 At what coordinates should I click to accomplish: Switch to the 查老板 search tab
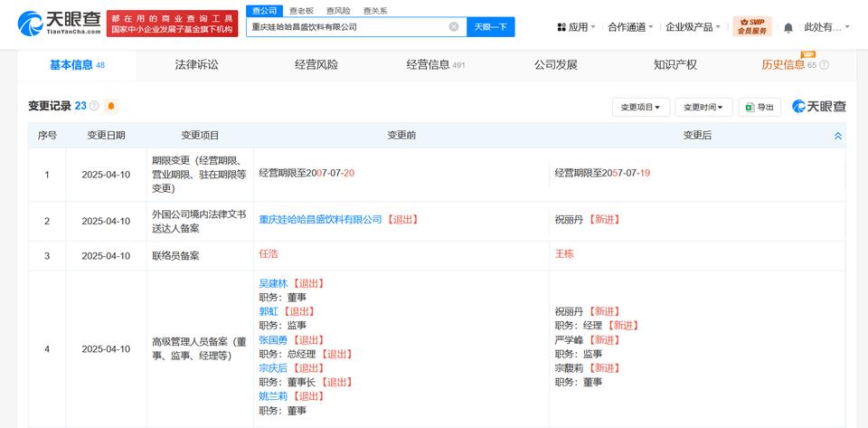[x=304, y=11]
